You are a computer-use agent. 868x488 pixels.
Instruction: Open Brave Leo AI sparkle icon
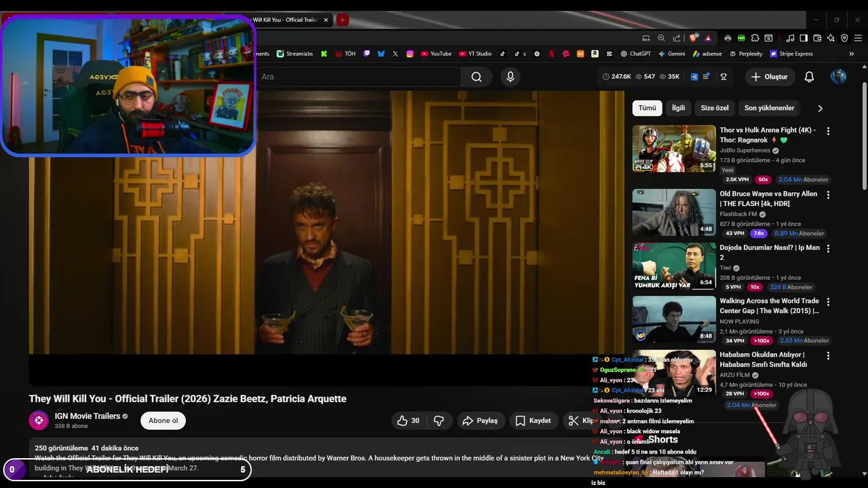(831, 38)
